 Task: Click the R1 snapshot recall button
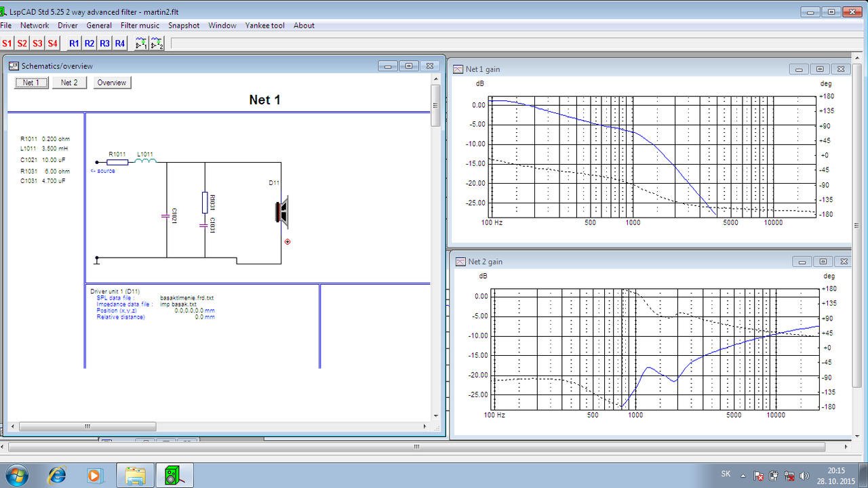click(74, 43)
